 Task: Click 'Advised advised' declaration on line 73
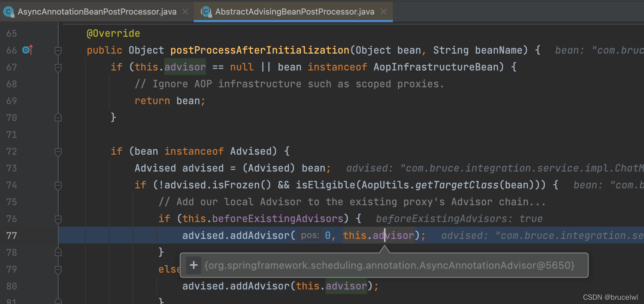pyautogui.click(x=179, y=168)
